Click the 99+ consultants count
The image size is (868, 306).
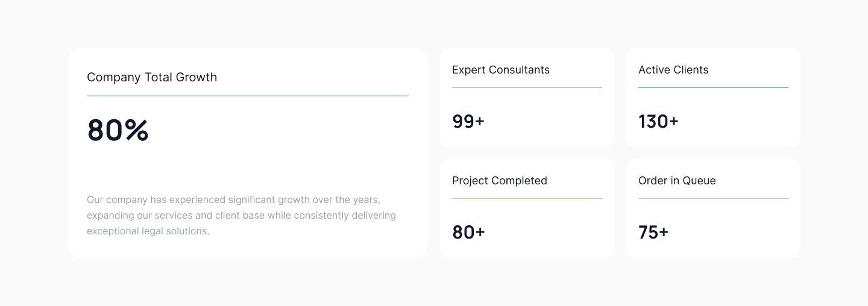point(468,122)
